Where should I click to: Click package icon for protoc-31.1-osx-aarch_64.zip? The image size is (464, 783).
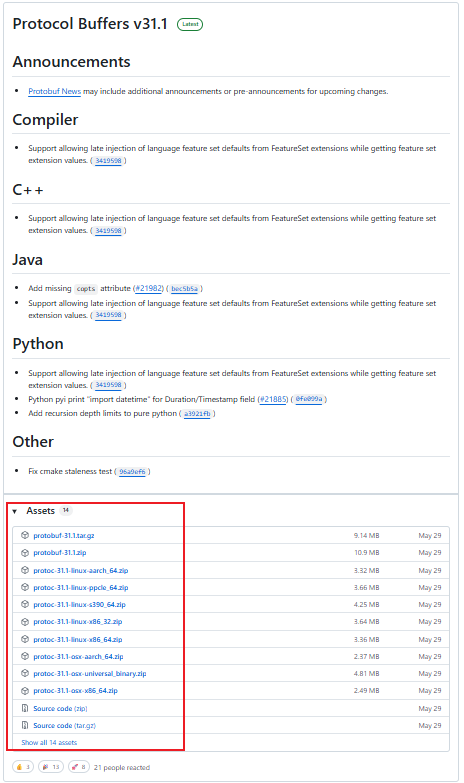25,656
